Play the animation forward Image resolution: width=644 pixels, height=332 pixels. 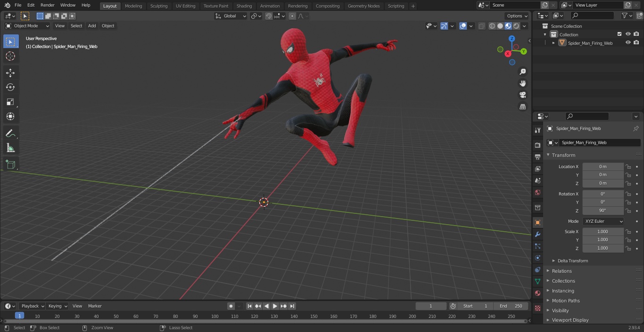(275, 306)
